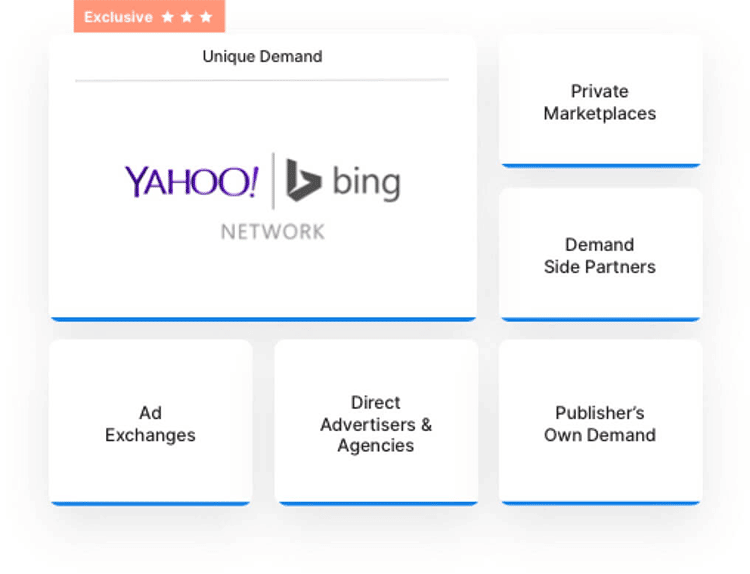Select the Ad Exchanges card
This screenshot has width=750, height=574.
tap(150, 423)
